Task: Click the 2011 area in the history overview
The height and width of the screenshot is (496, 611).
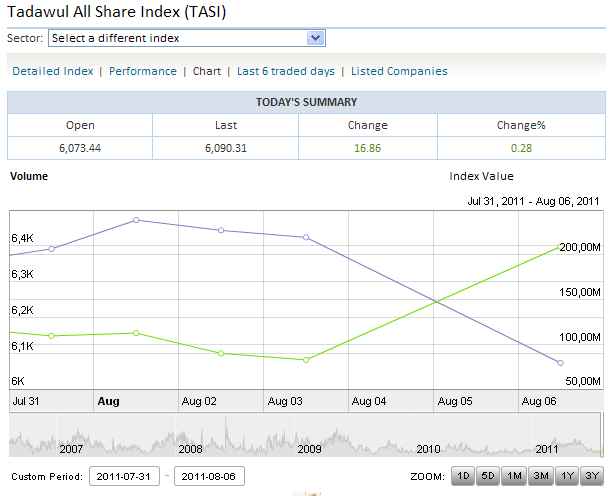Action: tap(547, 449)
